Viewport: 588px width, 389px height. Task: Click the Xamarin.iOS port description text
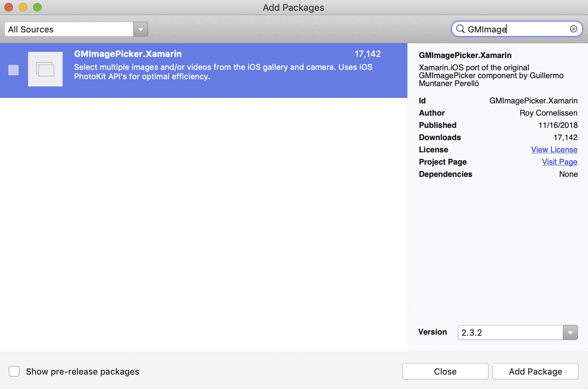(491, 75)
